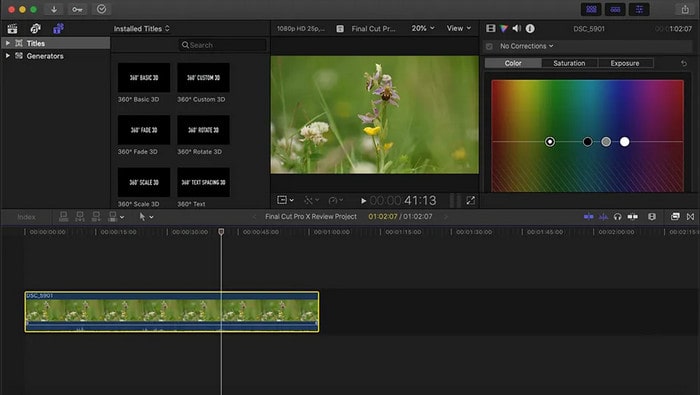Select the 360° Scale 3D title thumbnail

point(144,182)
